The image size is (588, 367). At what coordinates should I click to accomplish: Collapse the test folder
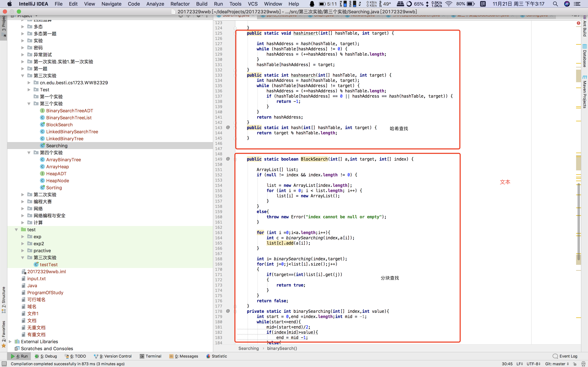click(16, 230)
